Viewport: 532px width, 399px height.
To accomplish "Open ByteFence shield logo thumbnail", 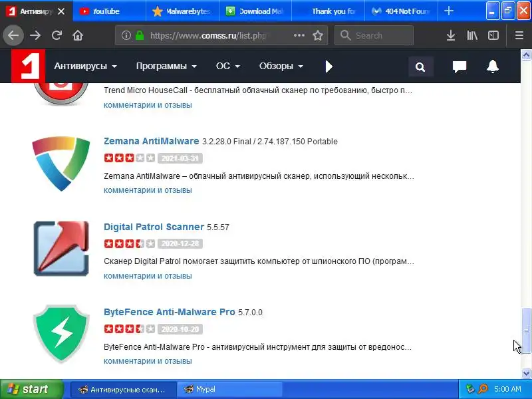I will click(61, 334).
